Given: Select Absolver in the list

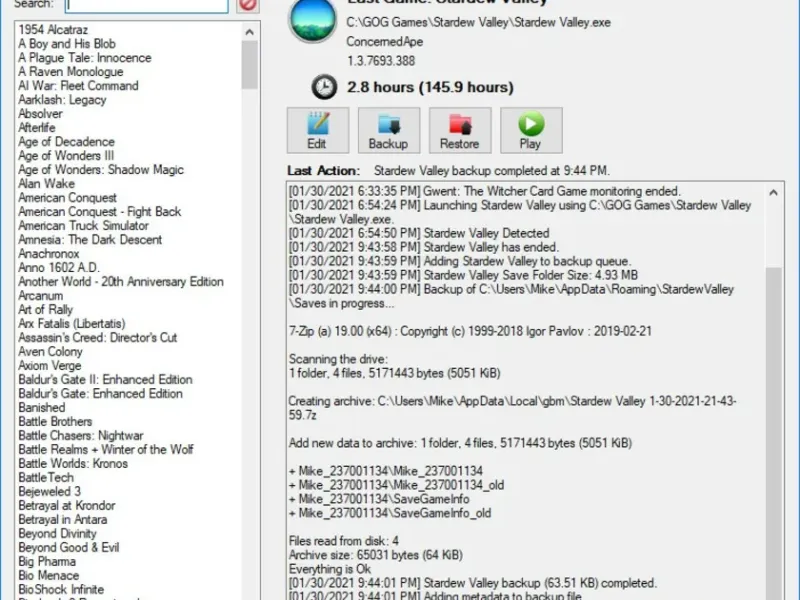Looking at the screenshot, I should 40,114.
